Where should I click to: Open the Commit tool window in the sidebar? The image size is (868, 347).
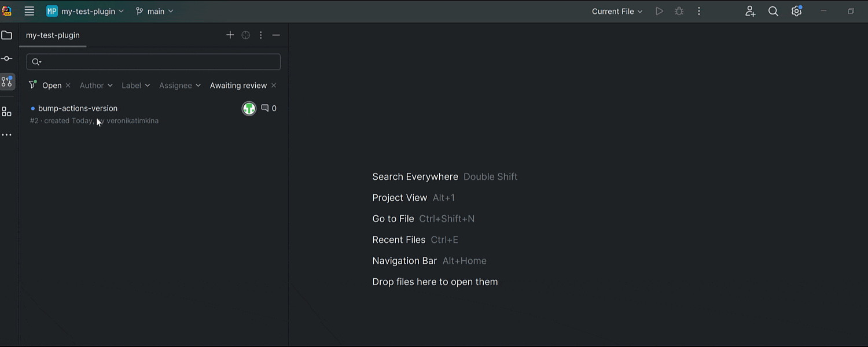tap(7, 58)
